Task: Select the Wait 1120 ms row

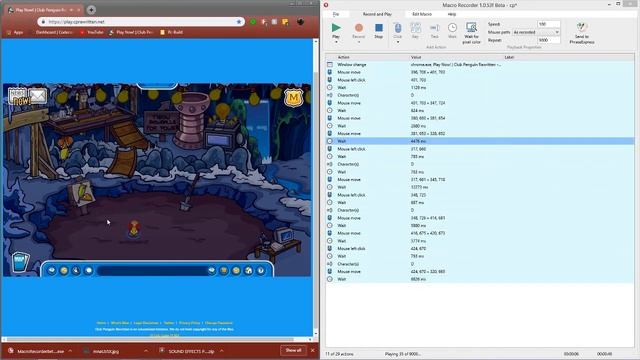Action: tap(480, 87)
